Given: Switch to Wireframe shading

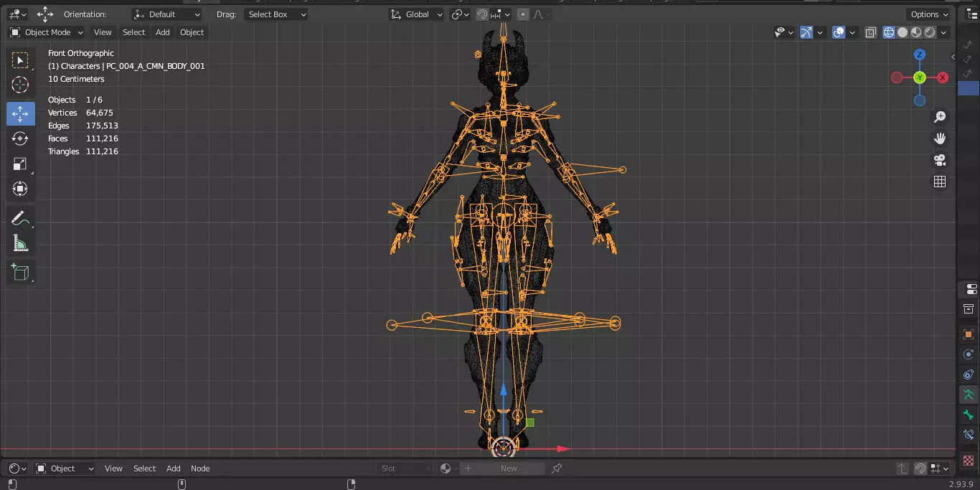Looking at the screenshot, I should tap(889, 32).
